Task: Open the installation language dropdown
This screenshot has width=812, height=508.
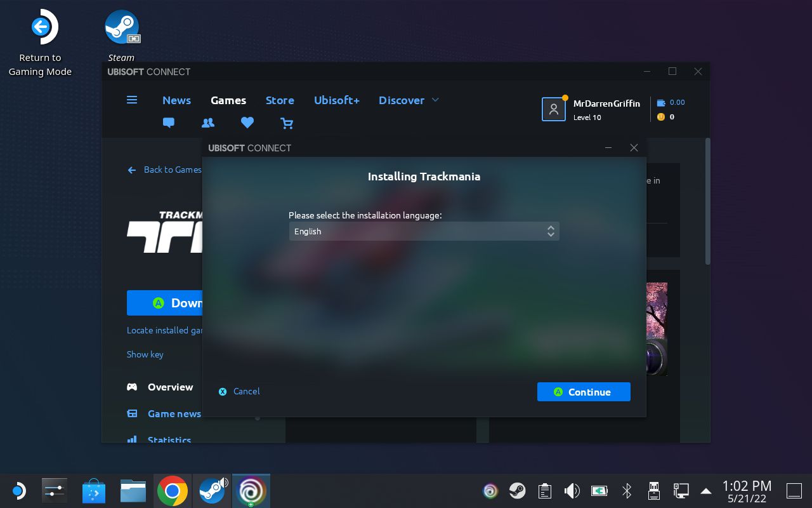Action: point(424,231)
